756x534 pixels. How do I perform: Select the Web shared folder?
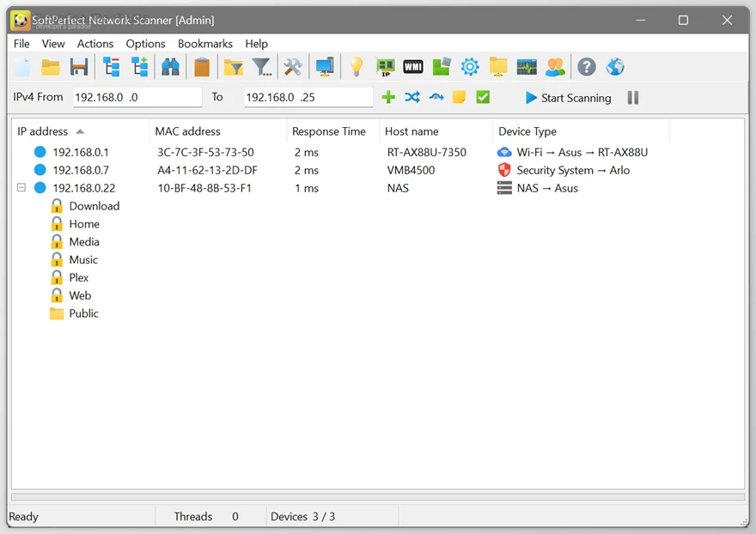[80, 295]
